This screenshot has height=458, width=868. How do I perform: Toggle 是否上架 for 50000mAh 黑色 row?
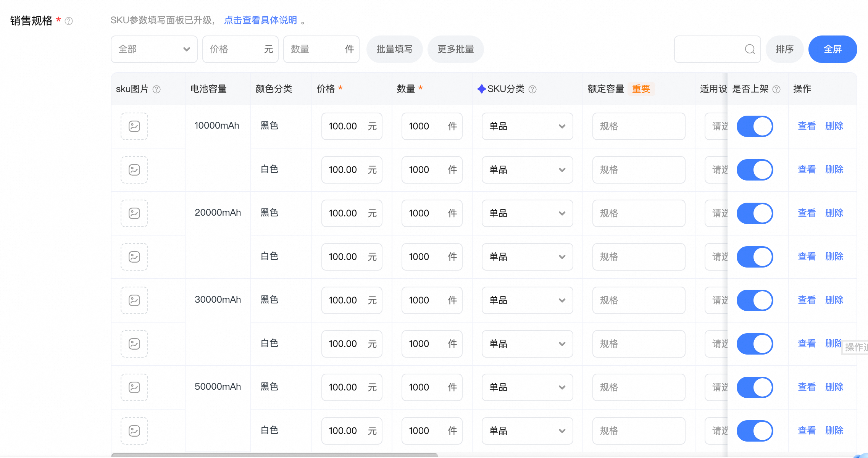click(x=755, y=387)
